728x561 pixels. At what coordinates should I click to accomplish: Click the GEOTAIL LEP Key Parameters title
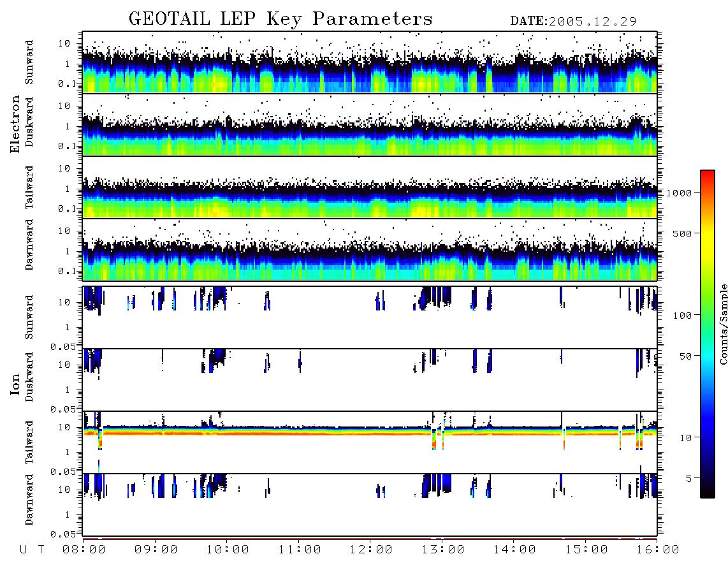point(280,19)
